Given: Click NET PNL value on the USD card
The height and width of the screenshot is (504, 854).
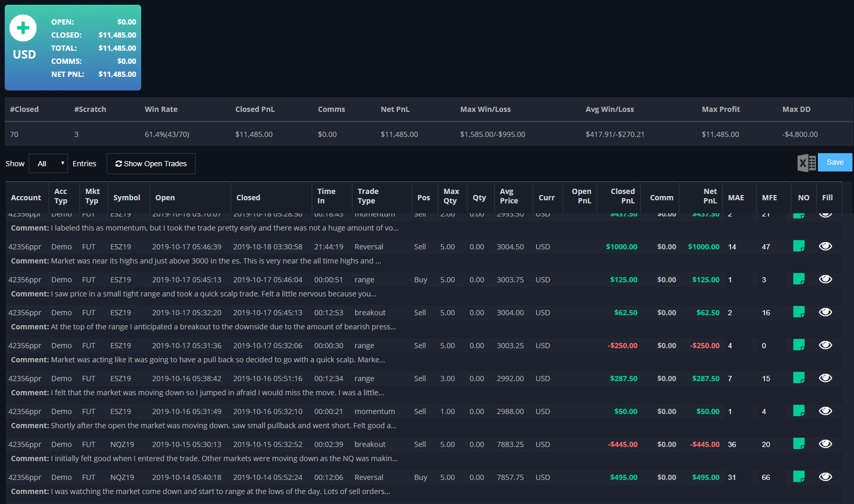Looking at the screenshot, I should click(x=117, y=74).
